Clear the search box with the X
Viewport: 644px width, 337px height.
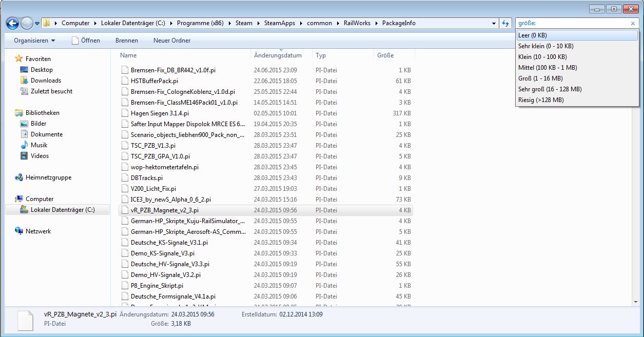coord(633,24)
